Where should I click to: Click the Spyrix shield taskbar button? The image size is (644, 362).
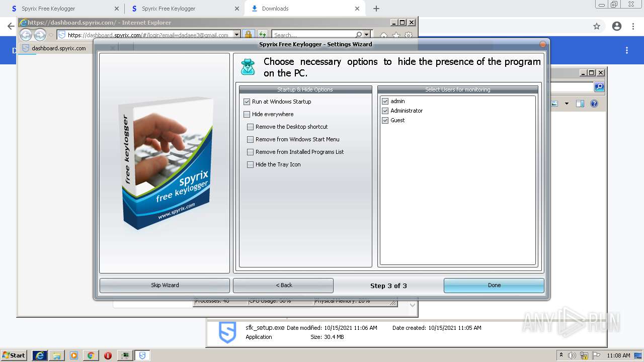[x=142, y=355]
